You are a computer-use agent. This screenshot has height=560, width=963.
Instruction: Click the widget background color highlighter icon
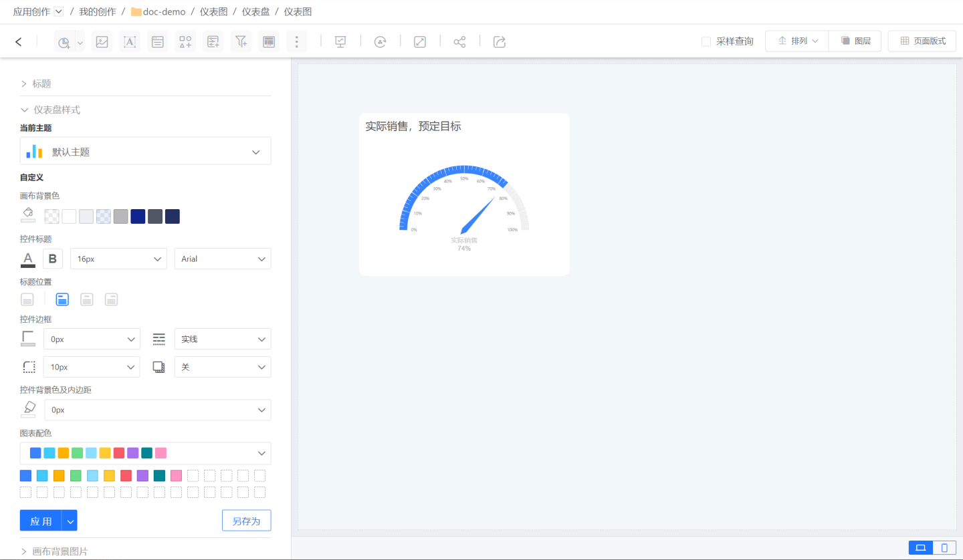(x=28, y=409)
